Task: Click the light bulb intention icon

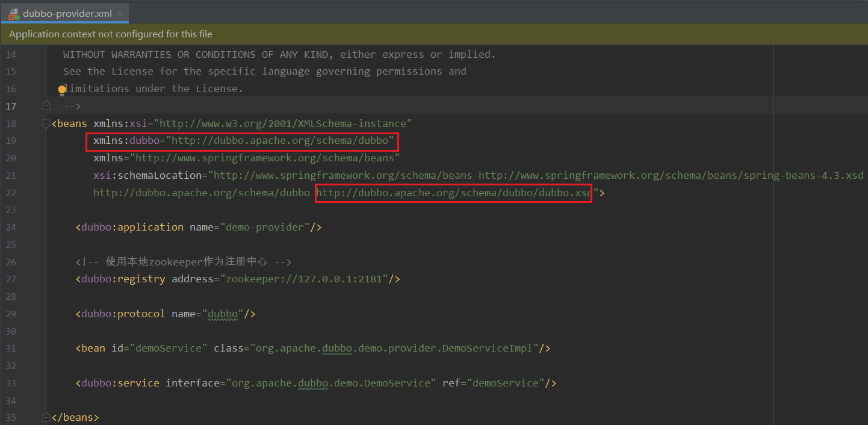Action: tap(61, 91)
